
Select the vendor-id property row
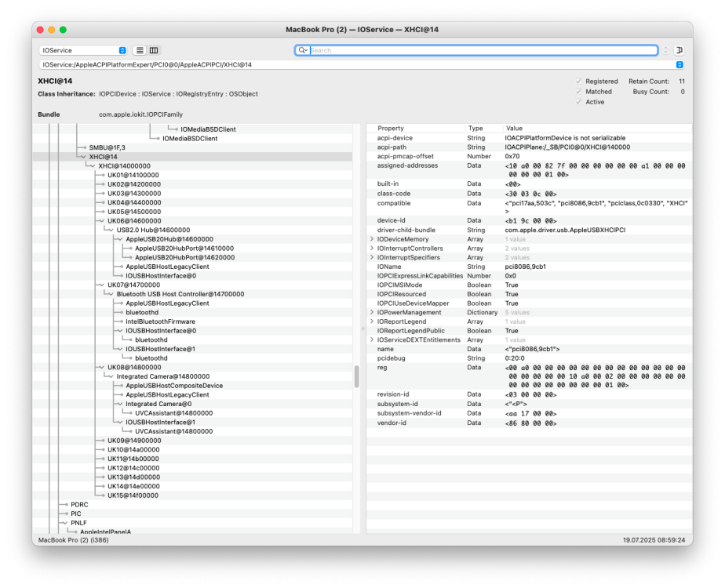(530, 423)
